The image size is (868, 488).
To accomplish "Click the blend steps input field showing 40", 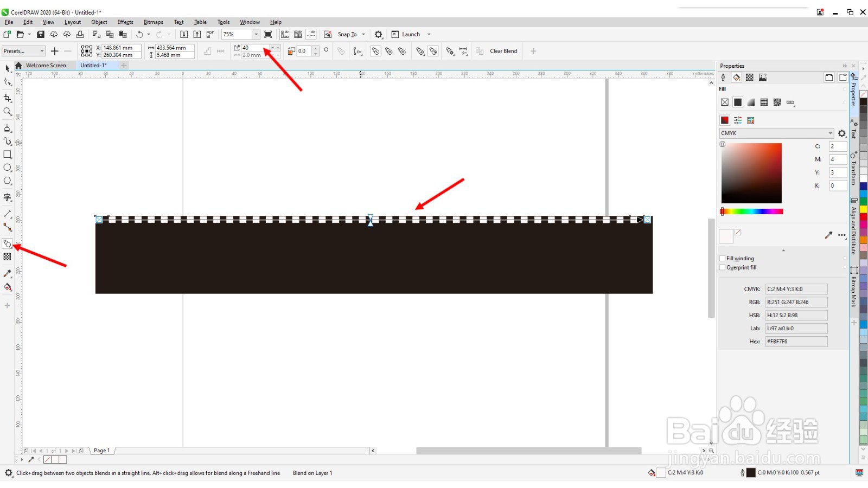I will [x=255, y=48].
